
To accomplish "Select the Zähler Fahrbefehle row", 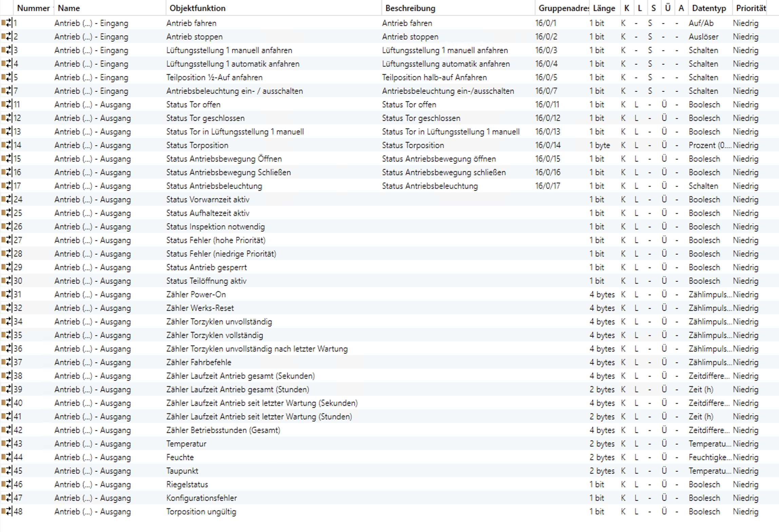I will tap(198, 362).
